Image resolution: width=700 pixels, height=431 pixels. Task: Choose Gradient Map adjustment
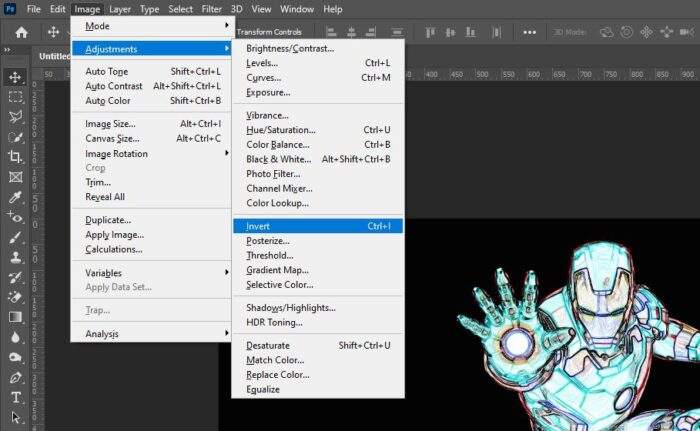318,270
